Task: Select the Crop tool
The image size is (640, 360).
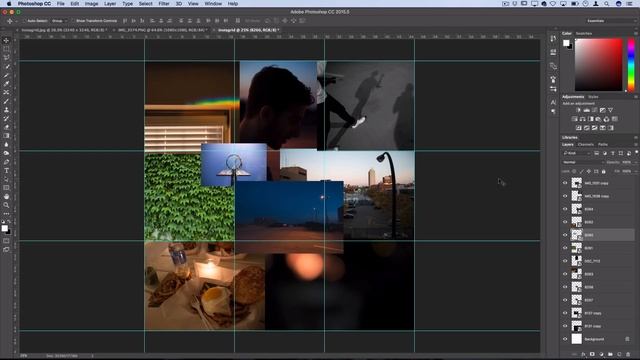Action: 6,75
